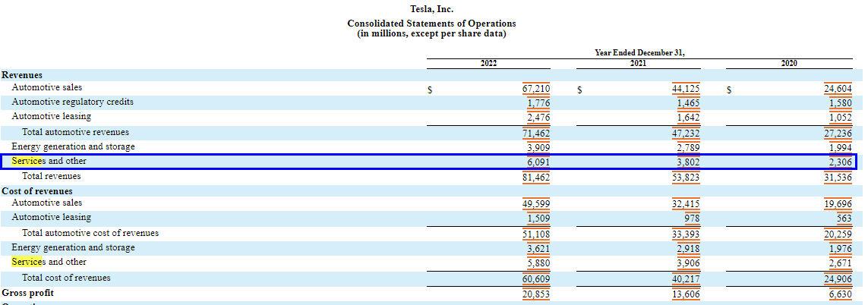Click the 5,880 services cost value
Image resolution: width=868 pixels, height=305 pixels.
pos(538,263)
